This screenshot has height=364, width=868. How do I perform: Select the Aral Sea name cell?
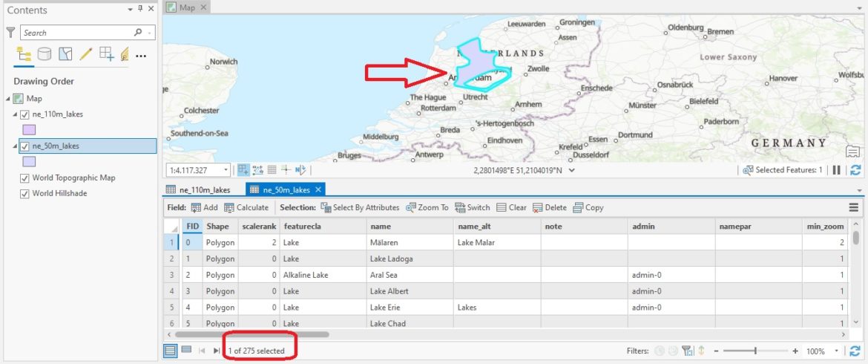tap(410, 275)
